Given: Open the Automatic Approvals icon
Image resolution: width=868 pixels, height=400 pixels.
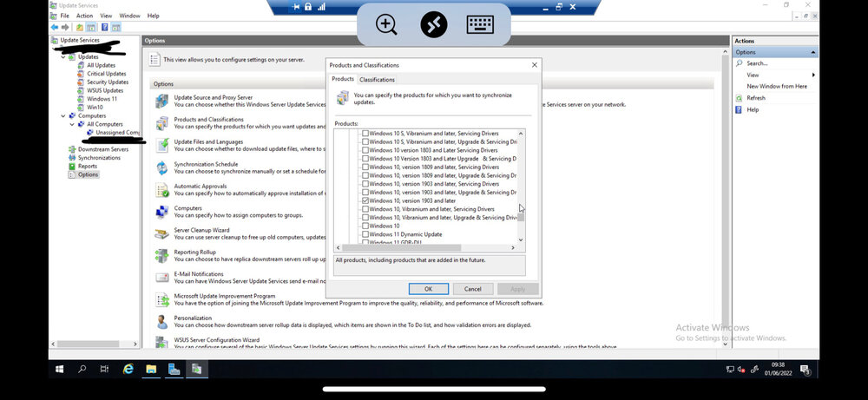Looking at the screenshot, I should coord(161,190).
